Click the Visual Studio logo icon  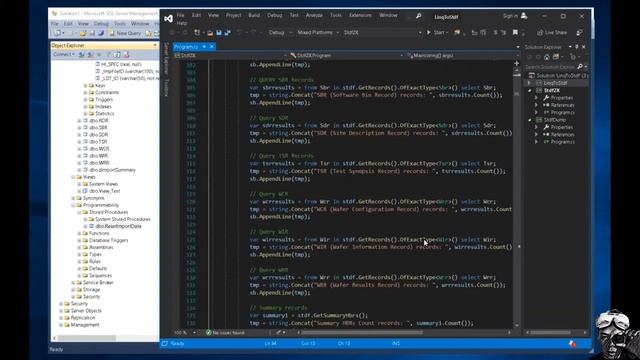click(168, 18)
